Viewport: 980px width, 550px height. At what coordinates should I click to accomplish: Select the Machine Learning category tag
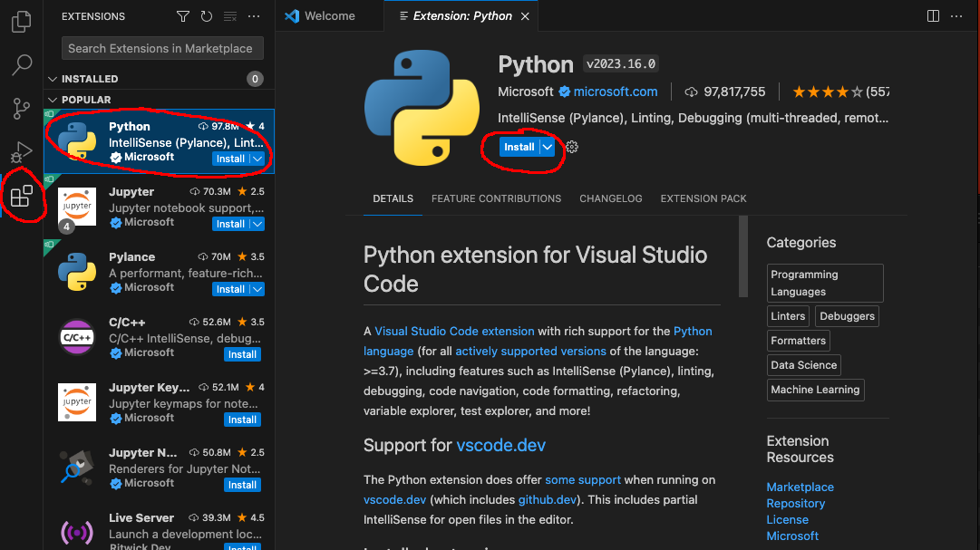click(815, 390)
